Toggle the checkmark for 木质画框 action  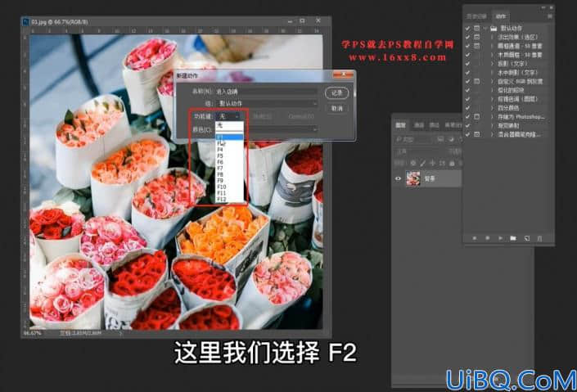[x=467, y=55]
